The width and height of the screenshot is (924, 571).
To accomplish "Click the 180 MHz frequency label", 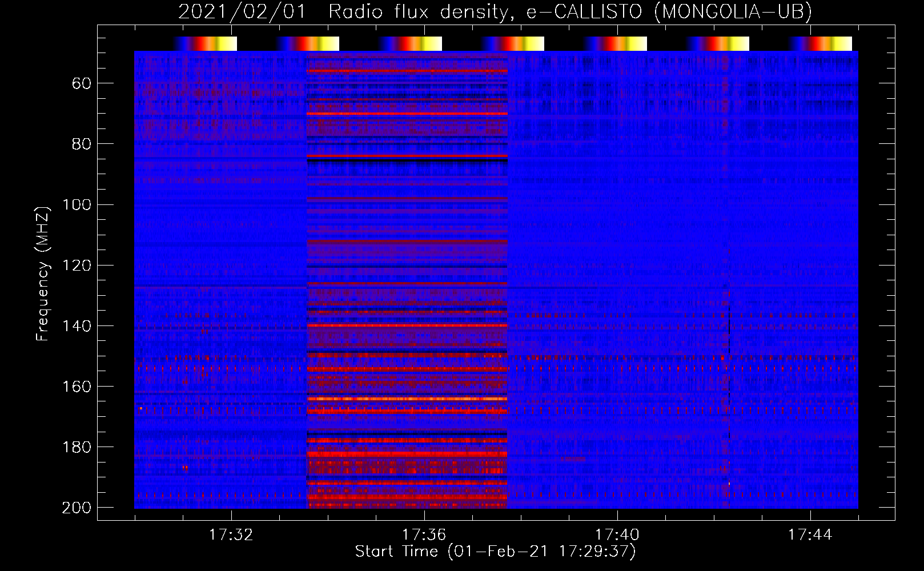I will coord(77,447).
